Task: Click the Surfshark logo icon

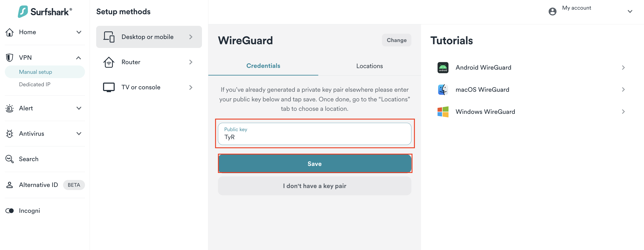Action: (x=23, y=11)
